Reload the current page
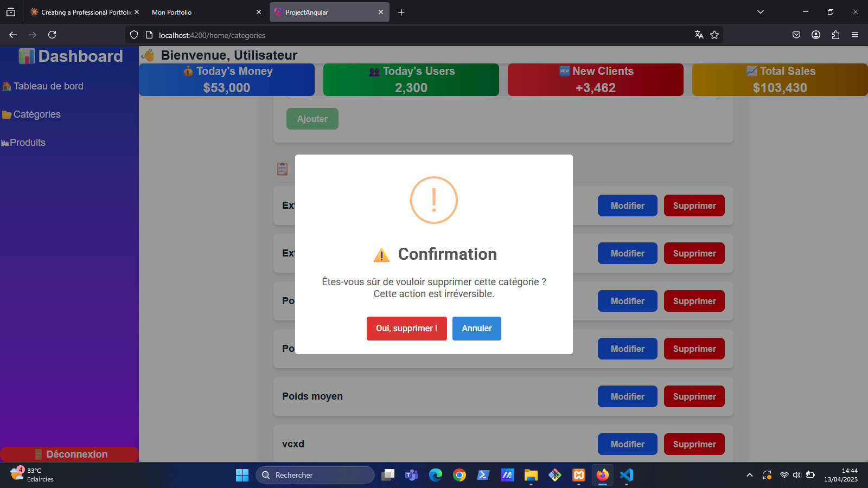This screenshot has width=868, height=488. 52,35
